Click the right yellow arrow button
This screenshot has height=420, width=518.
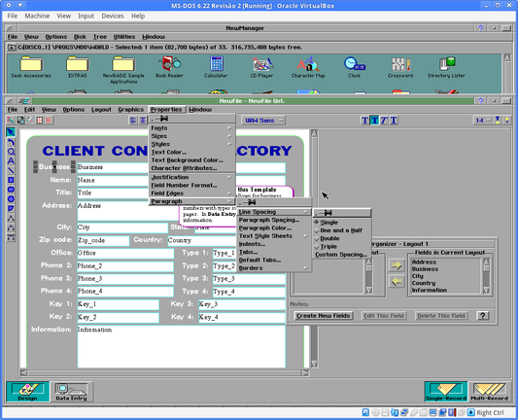(397, 265)
